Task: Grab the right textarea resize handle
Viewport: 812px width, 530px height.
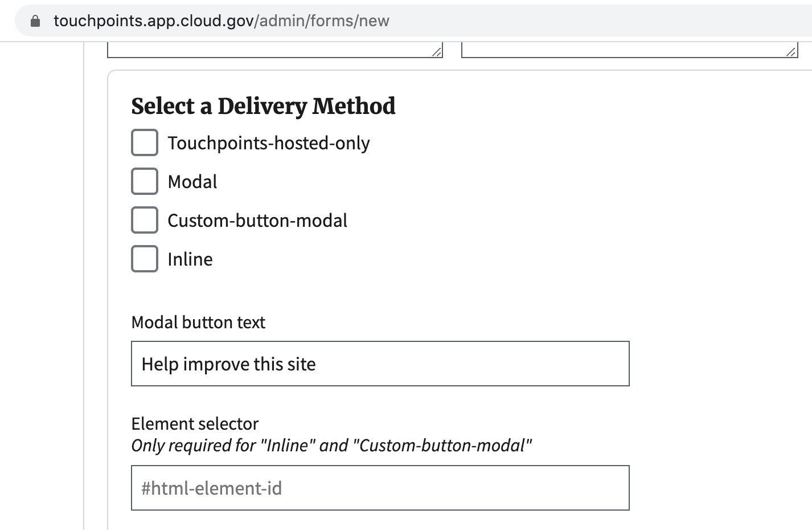Action: point(791,52)
